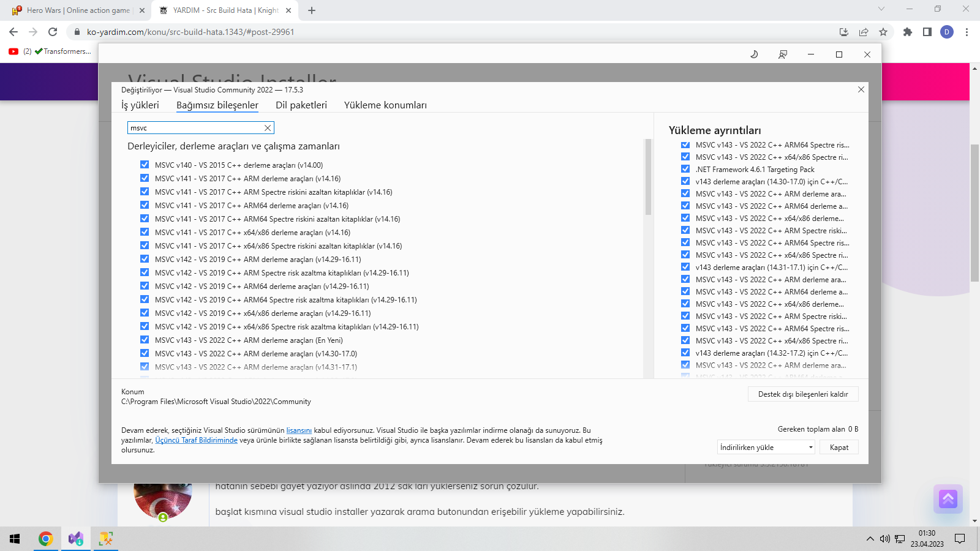Toggle dark theme moon icon in installer
The image size is (980, 551).
pos(754,54)
